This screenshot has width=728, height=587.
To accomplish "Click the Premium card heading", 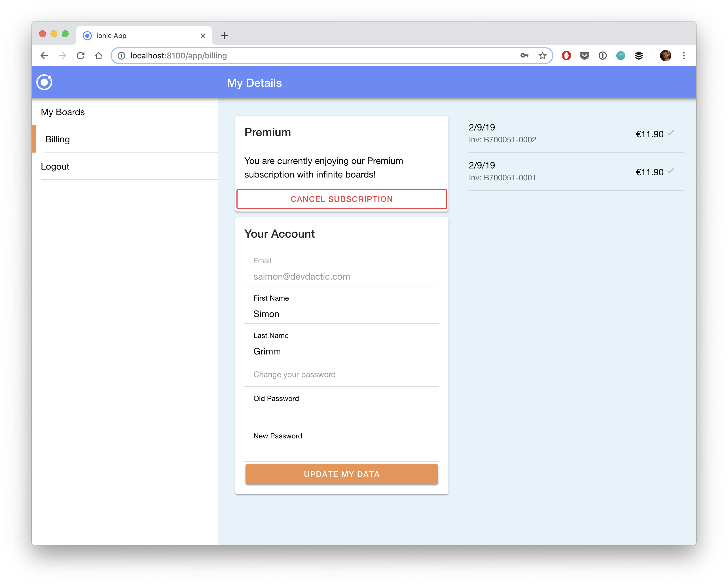I will click(x=268, y=132).
